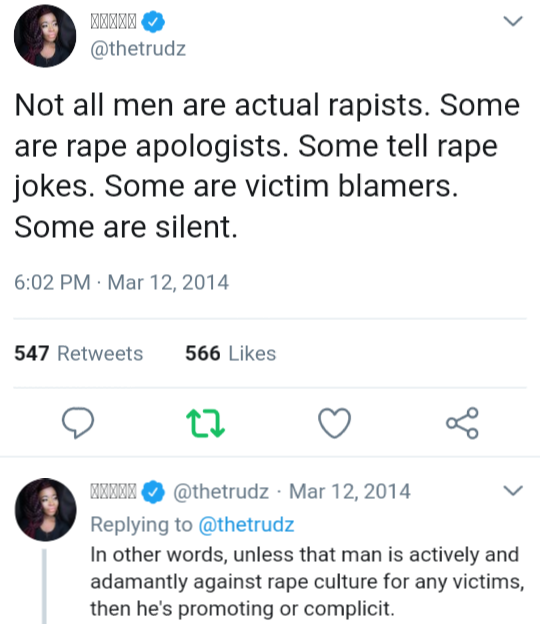Open the share icon for tweet
540x624 pixels.
(462, 423)
